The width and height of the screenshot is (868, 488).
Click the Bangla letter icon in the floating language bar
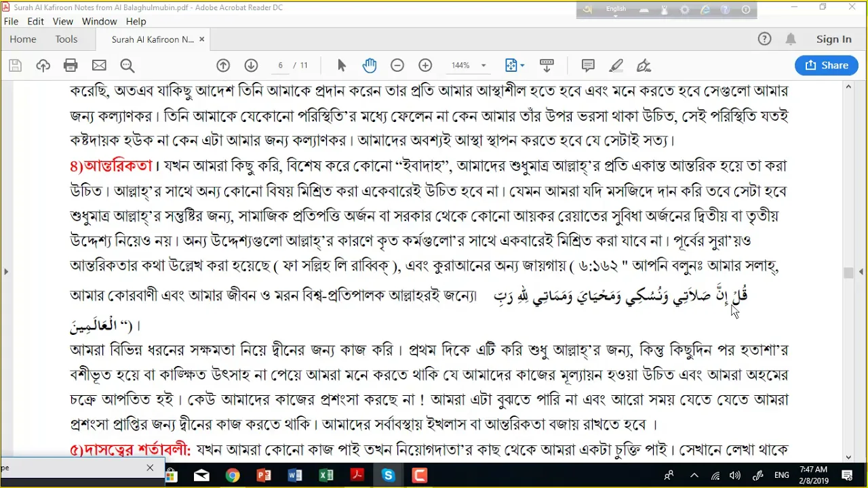point(588,9)
